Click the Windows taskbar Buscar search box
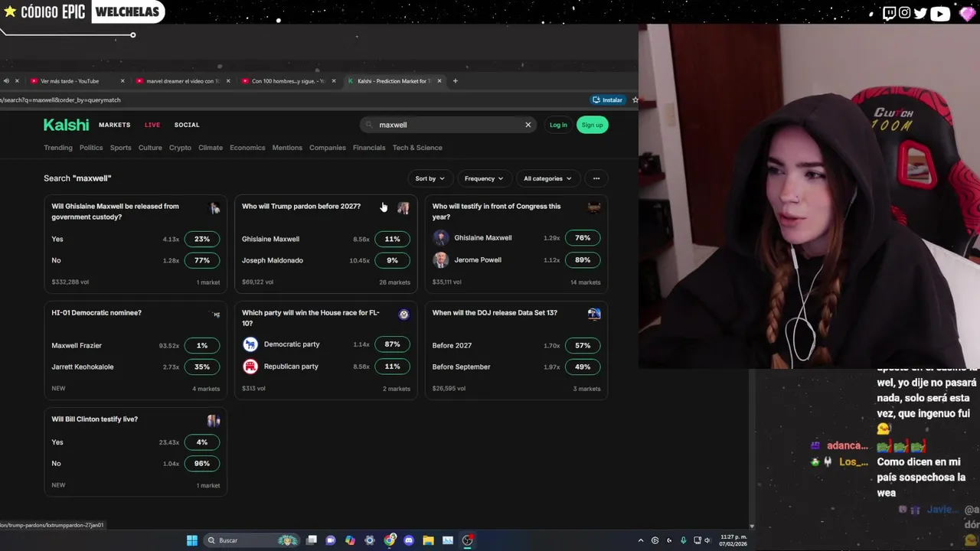980x551 pixels. [x=250, y=540]
